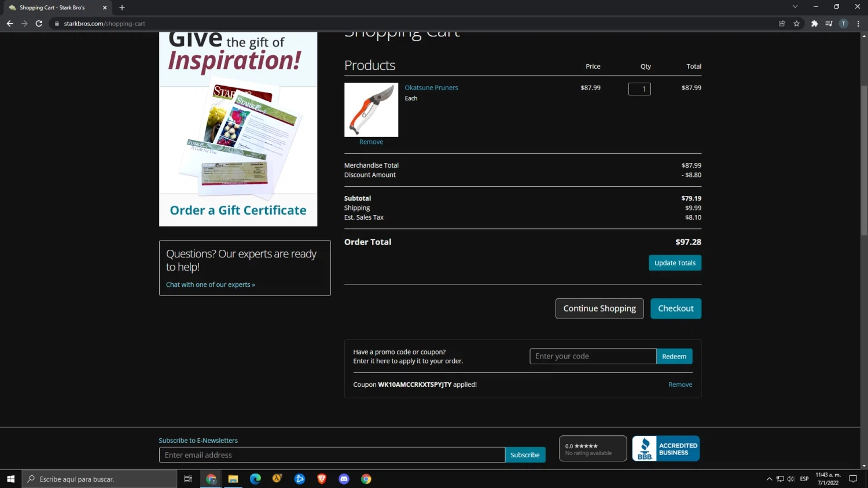
Task: Open File Explorer from the taskbar
Action: click(x=233, y=479)
